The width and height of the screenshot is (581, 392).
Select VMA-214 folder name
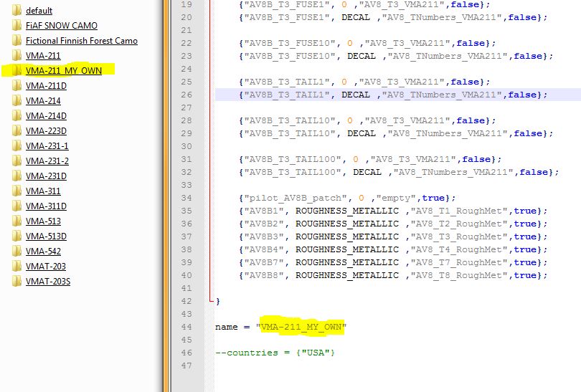(43, 100)
